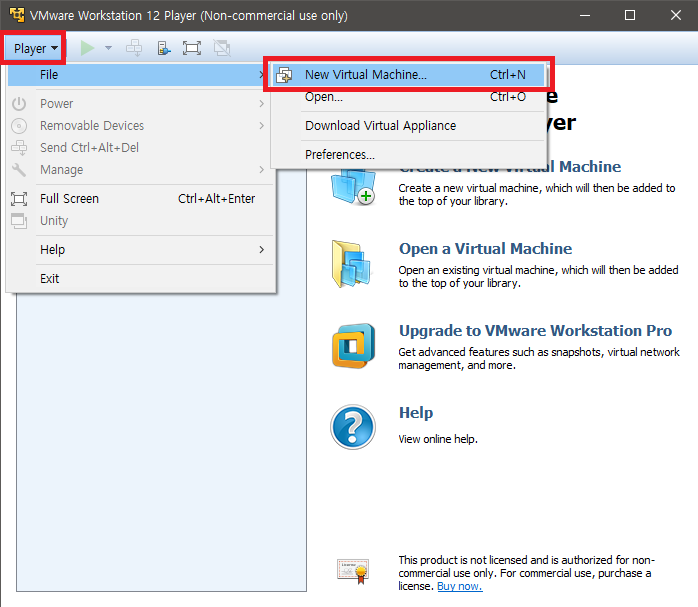
Task: Select New Virtual Machine... menu item
Action: tap(408, 75)
